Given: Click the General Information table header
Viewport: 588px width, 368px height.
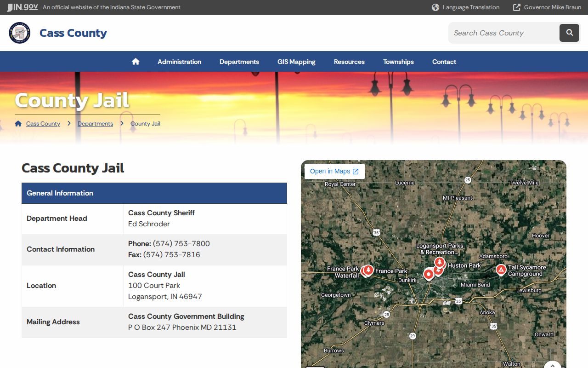Looking at the screenshot, I should click(x=154, y=193).
